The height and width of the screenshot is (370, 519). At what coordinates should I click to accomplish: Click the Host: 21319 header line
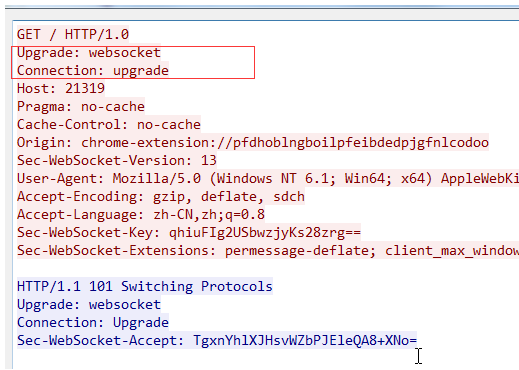61,88
